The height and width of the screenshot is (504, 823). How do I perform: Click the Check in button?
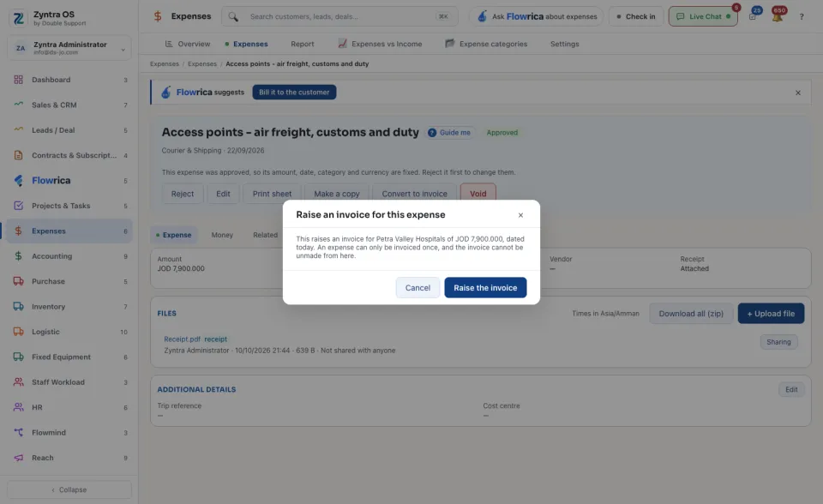pos(636,17)
